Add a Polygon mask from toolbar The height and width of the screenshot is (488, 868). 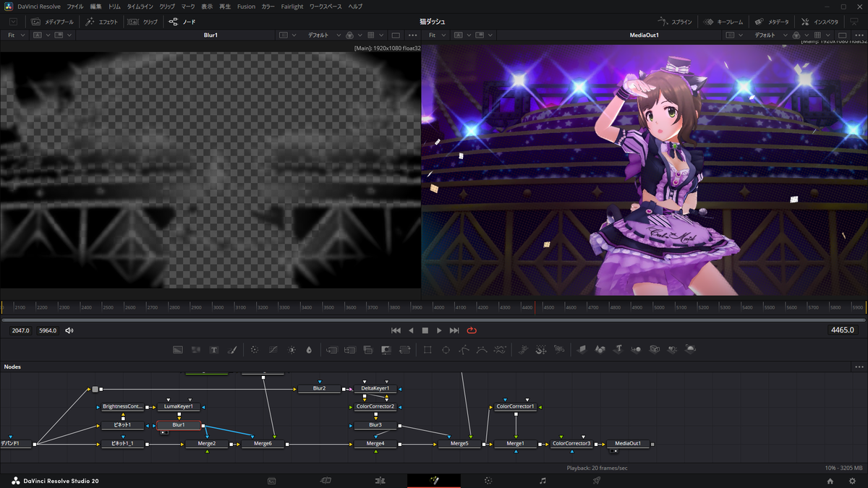(x=464, y=350)
